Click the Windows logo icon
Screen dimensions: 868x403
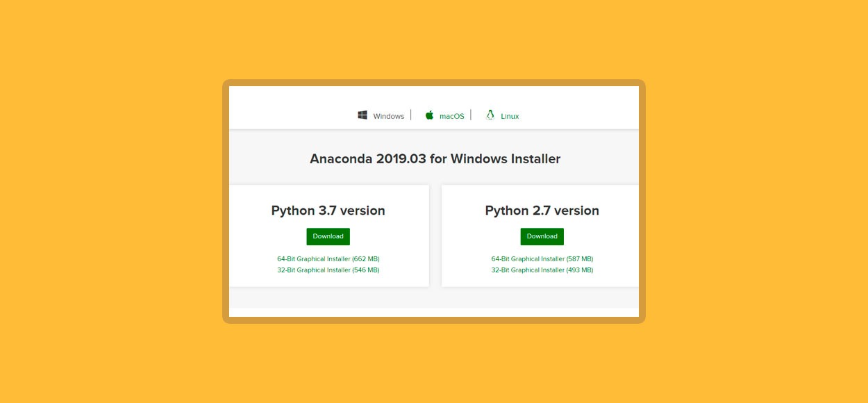362,115
